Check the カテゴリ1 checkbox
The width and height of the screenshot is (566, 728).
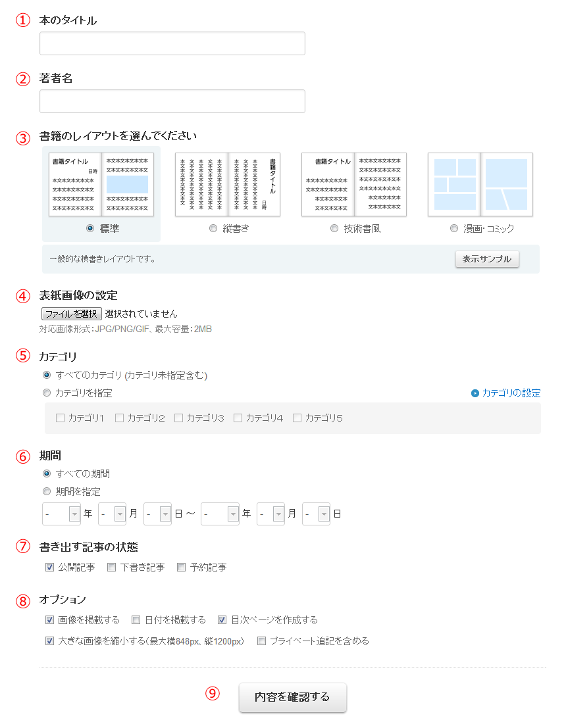(x=60, y=418)
